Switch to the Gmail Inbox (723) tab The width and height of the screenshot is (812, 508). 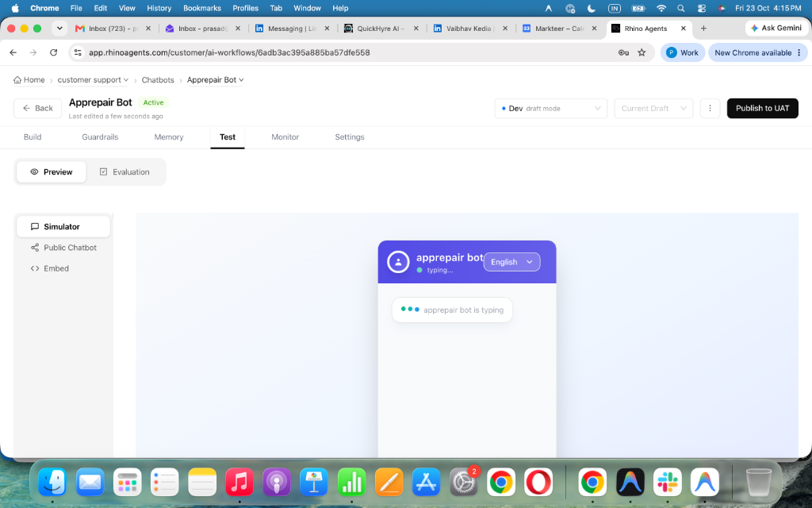(x=114, y=29)
